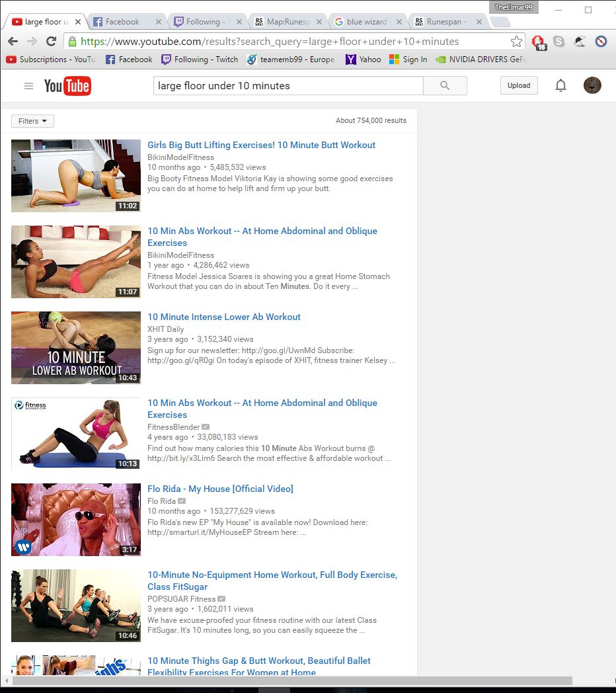The width and height of the screenshot is (616, 693).
Task: Switch to the Following Twitch tab
Action: click(x=203, y=22)
